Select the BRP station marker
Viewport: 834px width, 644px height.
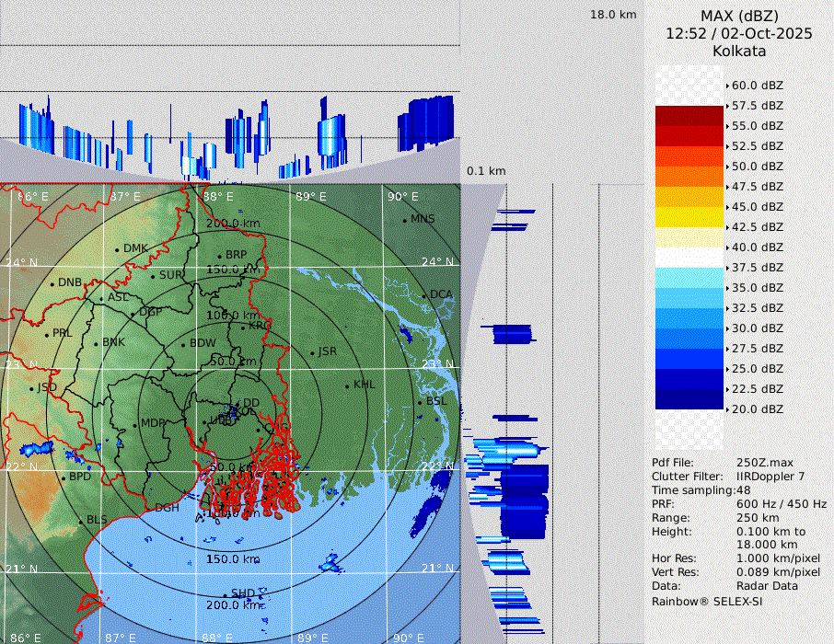point(219,256)
